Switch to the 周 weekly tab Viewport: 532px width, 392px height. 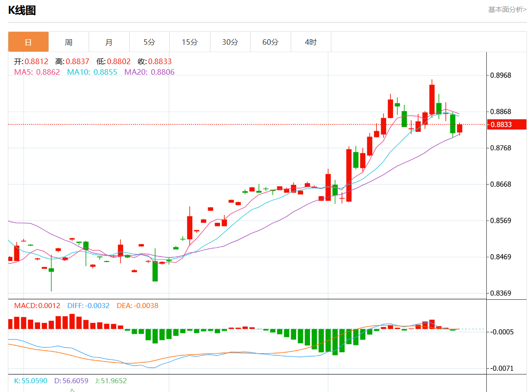coord(69,42)
